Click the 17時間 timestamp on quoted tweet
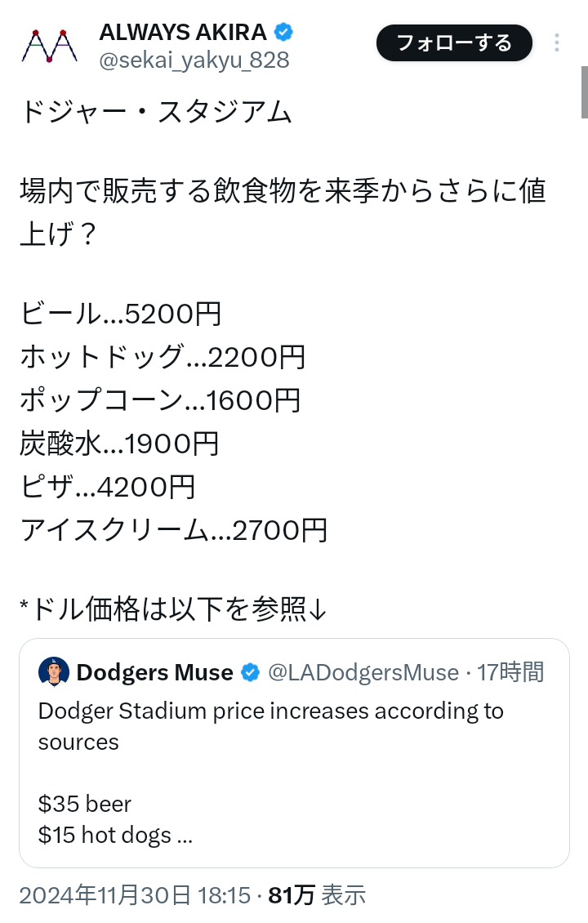Viewport: 588px width, 923px height. coord(510,673)
